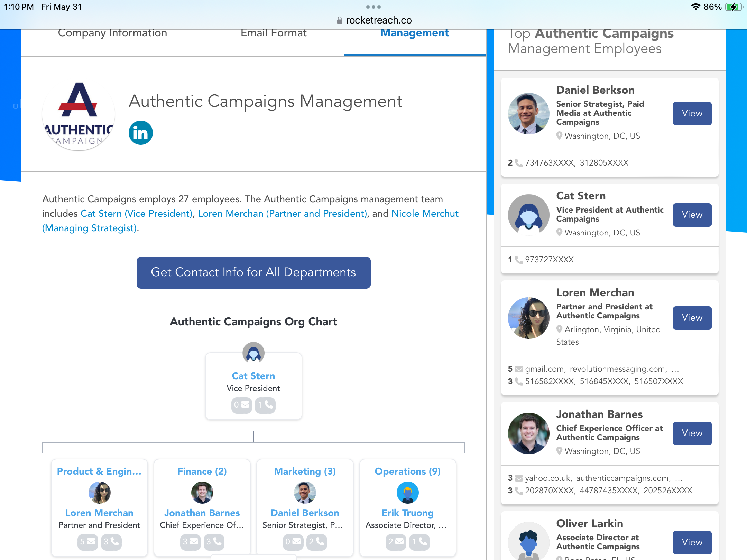
Task: Click Loren Merchan's phone badge in org chart
Action: pos(111,542)
